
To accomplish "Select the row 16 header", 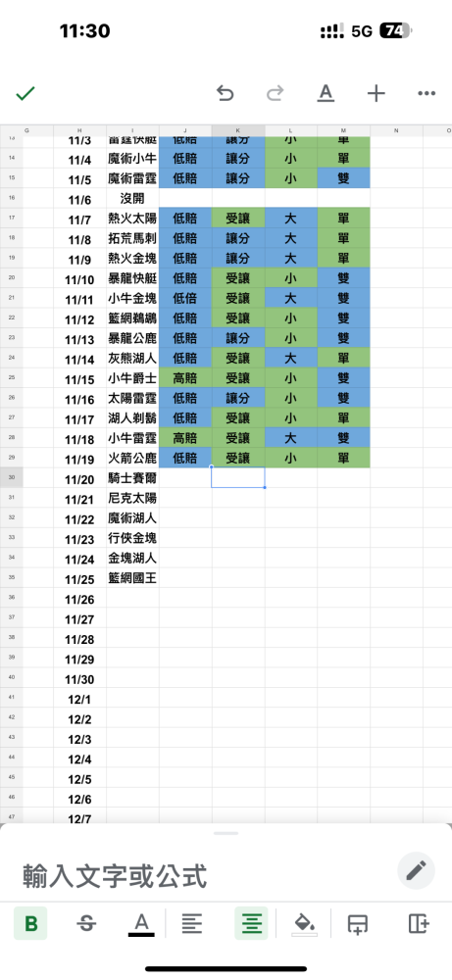I will [11, 198].
